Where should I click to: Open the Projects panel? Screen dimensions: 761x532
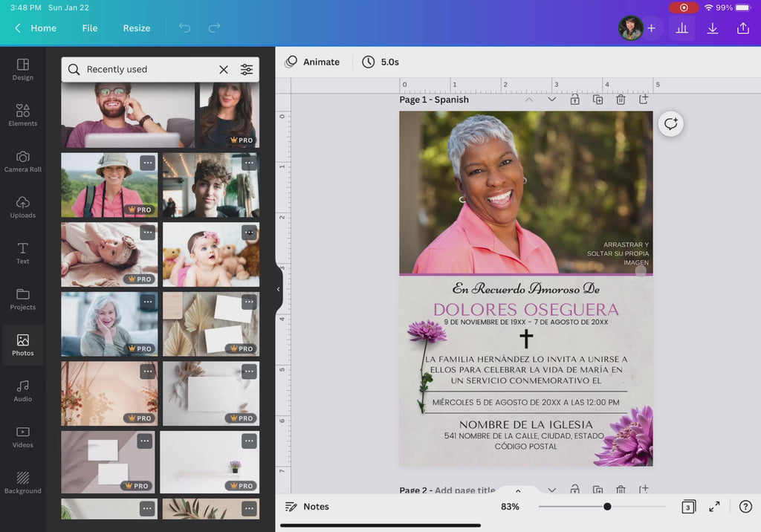(23, 299)
